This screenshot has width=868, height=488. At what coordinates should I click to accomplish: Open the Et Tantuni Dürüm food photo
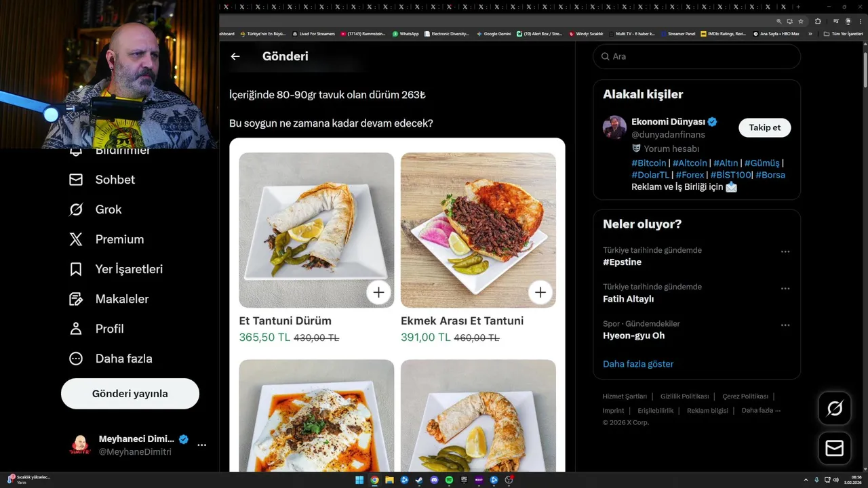click(x=317, y=230)
